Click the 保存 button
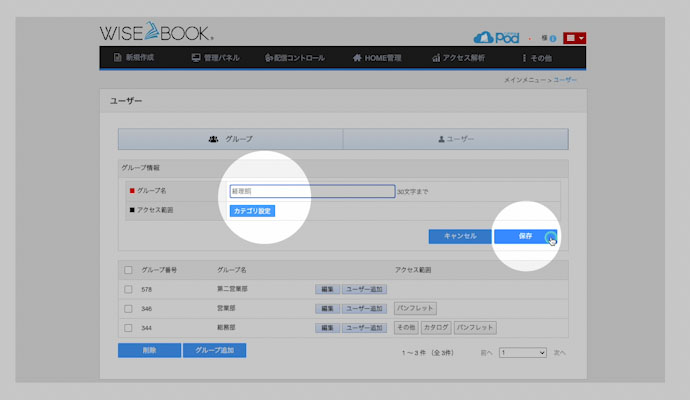Screen dimensions: 690x400 526,236
